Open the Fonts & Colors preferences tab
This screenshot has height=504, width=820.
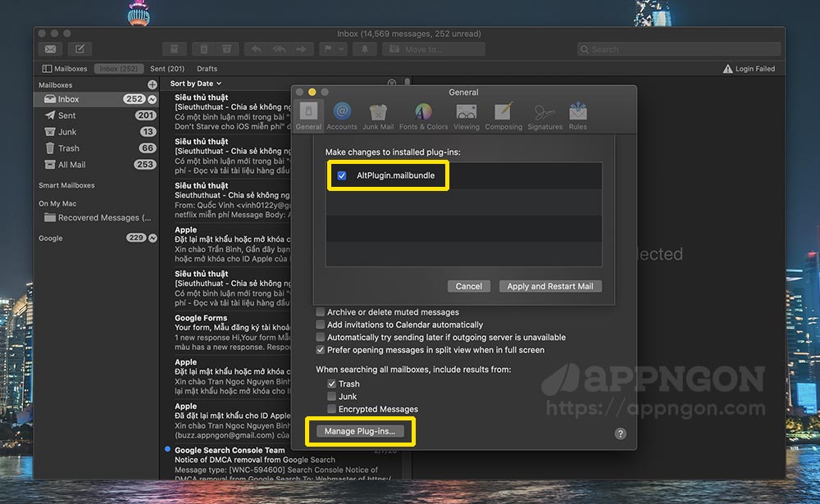pyautogui.click(x=423, y=116)
